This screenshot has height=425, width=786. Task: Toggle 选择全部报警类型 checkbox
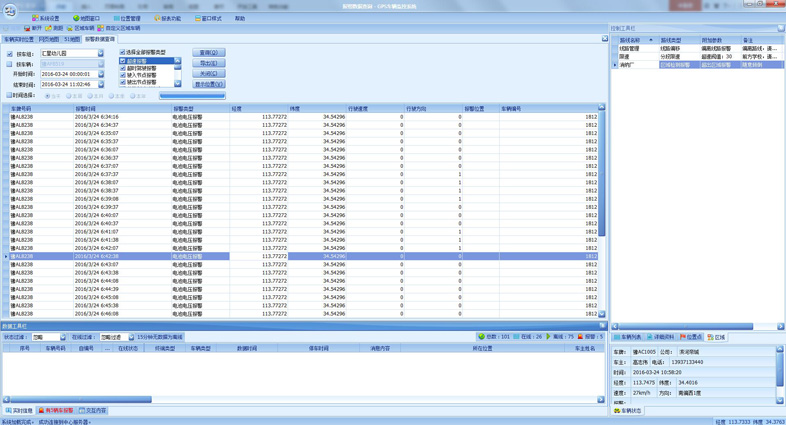click(123, 52)
